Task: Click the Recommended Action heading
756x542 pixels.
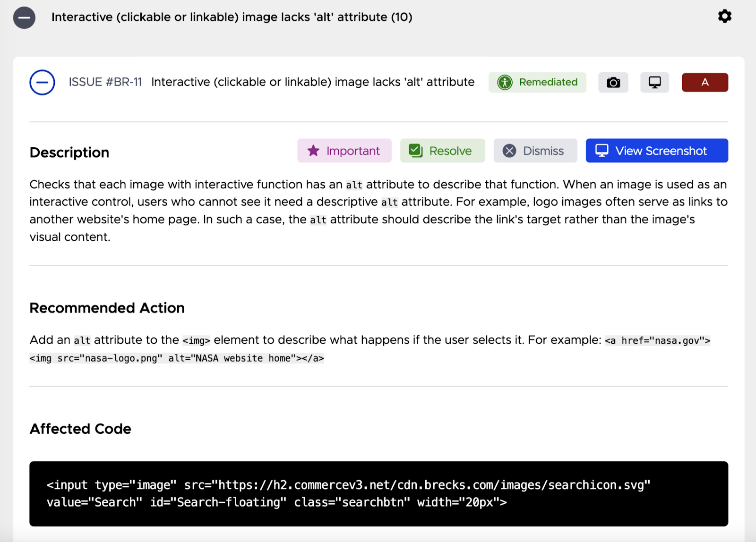Action: tap(107, 308)
